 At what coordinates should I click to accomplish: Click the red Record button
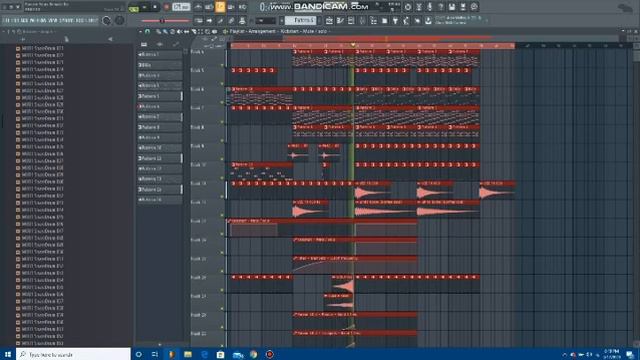(x=167, y=7)
